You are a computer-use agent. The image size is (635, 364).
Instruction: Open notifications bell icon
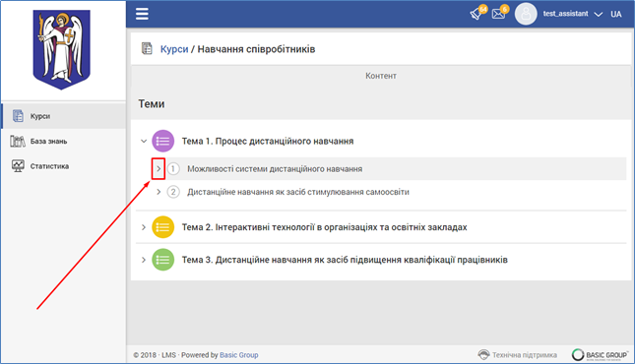(476, 14)
